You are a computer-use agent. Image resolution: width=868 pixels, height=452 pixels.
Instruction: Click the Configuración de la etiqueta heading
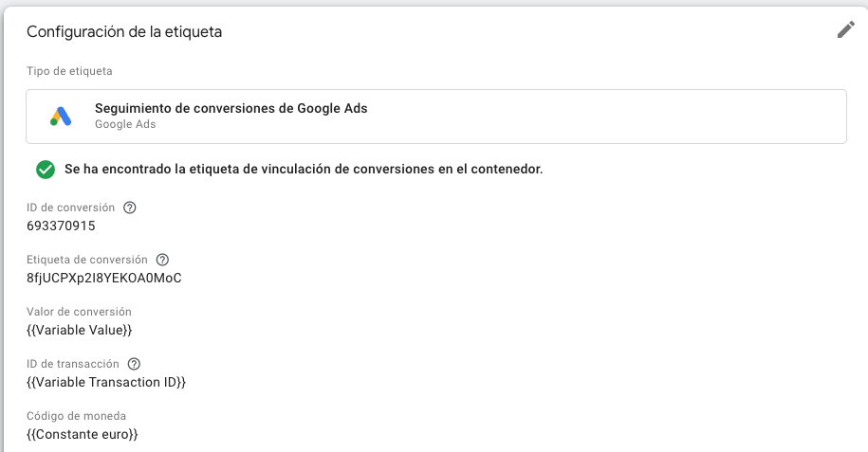tap(124, 32)
